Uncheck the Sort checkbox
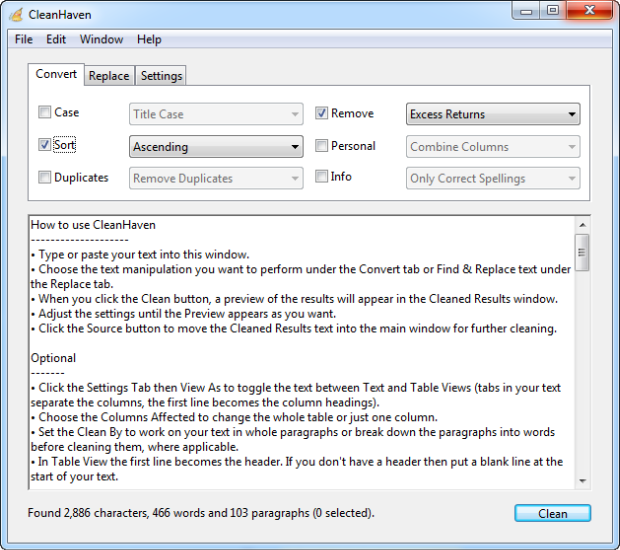Screen dimensions: 620x550 click(x=44, y=144)
